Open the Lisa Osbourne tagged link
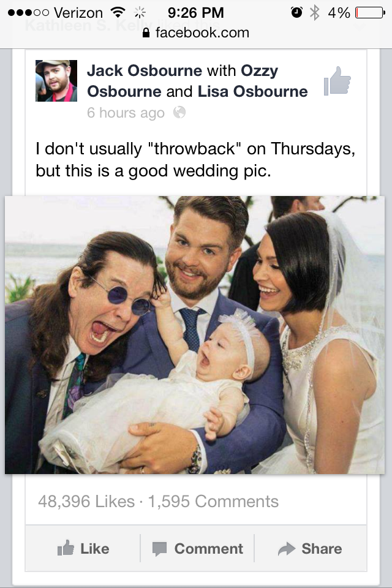The width and height of the screenshot is (392, 588). [x=252, y=91]
